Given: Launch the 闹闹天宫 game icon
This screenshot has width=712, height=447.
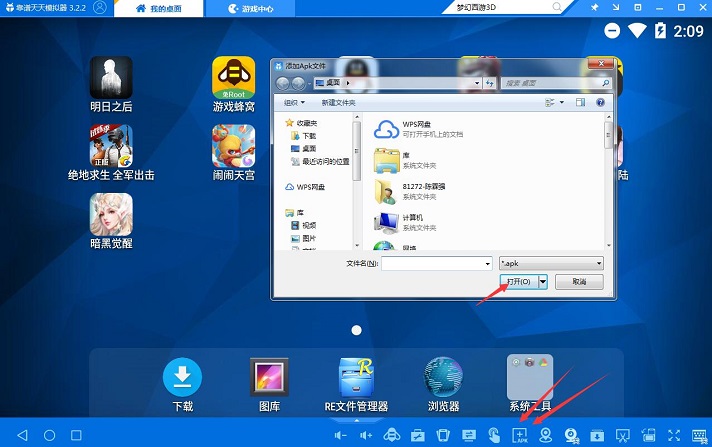Looking at the screenshot, I should (233, 146).
